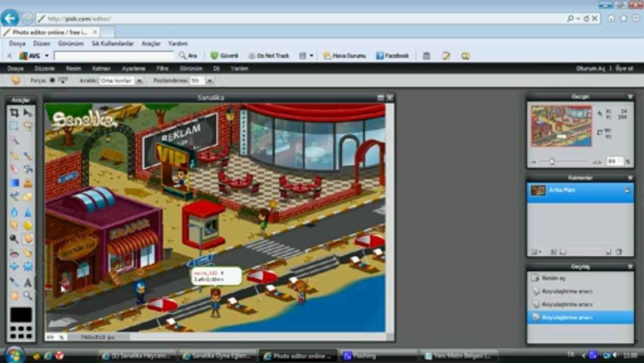The height and width of the screenshot is (363, 644).
Task: Select the Clone Stamp tool
Action: coord(28,183)
